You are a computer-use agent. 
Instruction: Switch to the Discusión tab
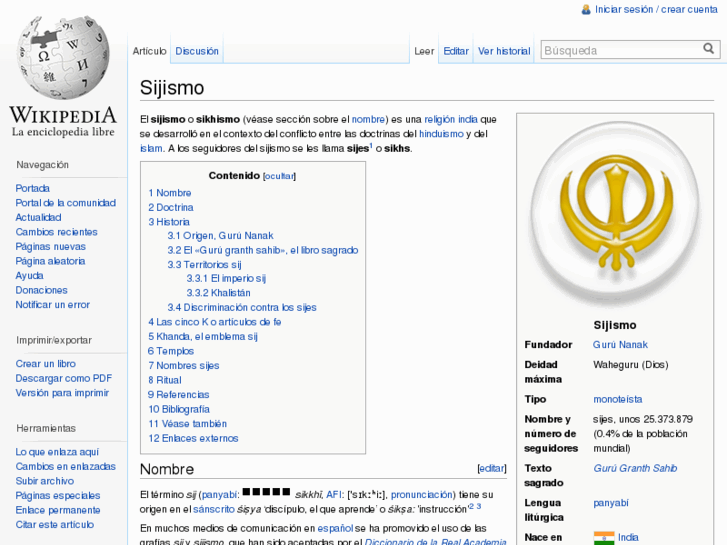[x=197, y=51]
